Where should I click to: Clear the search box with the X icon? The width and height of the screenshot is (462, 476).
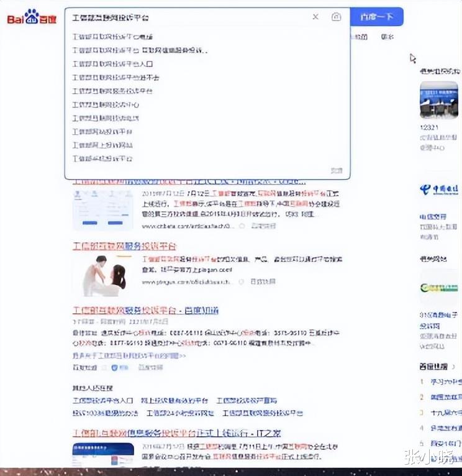coord(315,17)
